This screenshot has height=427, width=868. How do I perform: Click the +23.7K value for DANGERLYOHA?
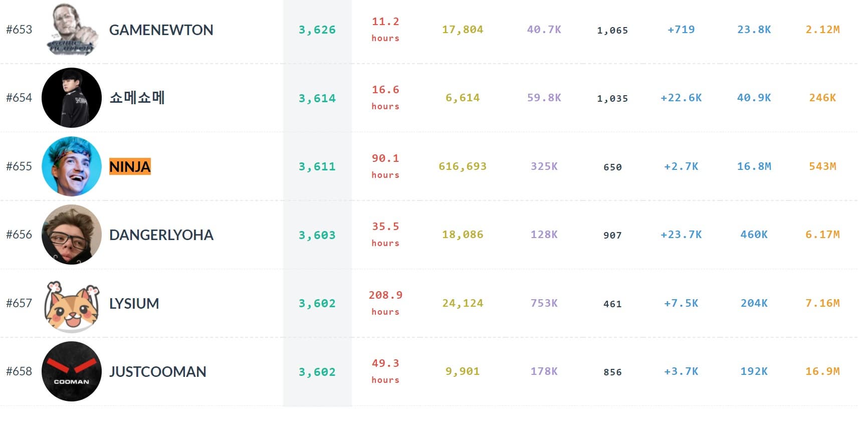681,235
